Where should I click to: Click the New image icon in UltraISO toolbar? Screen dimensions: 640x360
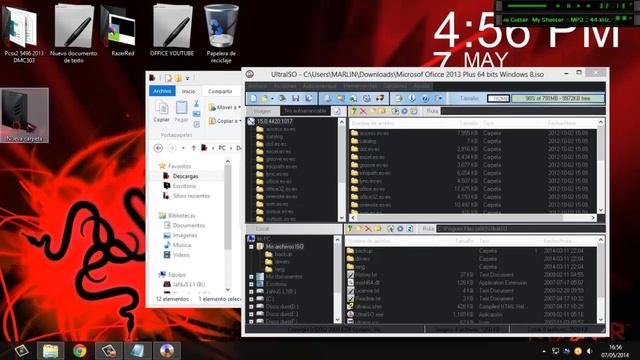[x=253, y=98]
